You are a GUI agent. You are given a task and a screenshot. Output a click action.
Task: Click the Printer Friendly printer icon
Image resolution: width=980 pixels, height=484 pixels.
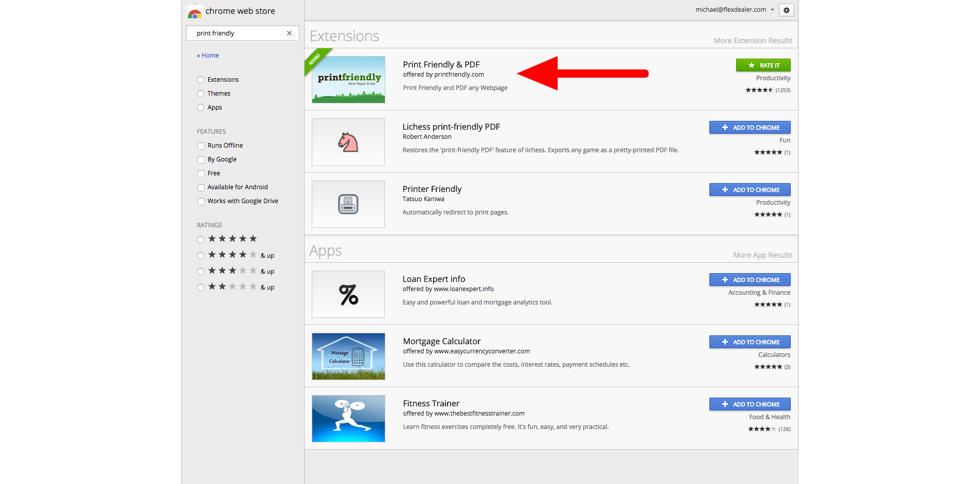tap(348, 204)
